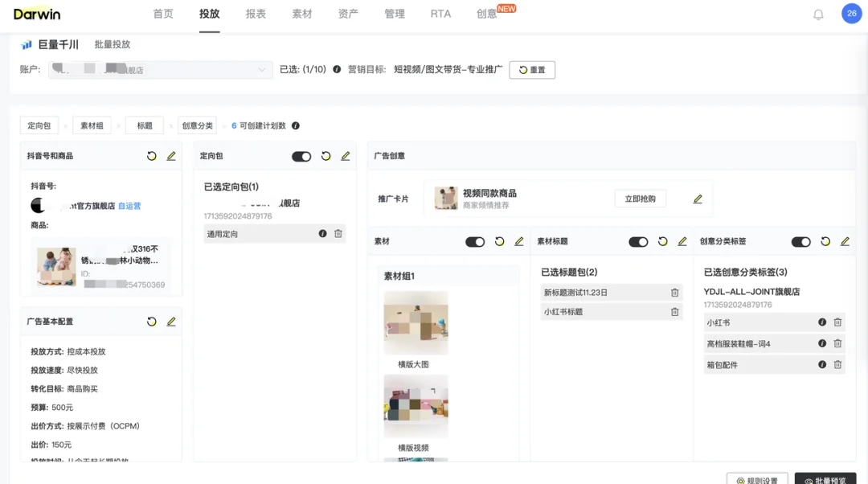Open the 横版视频 material thumbnail
This screenshot has height=484, width=868.
416,406
